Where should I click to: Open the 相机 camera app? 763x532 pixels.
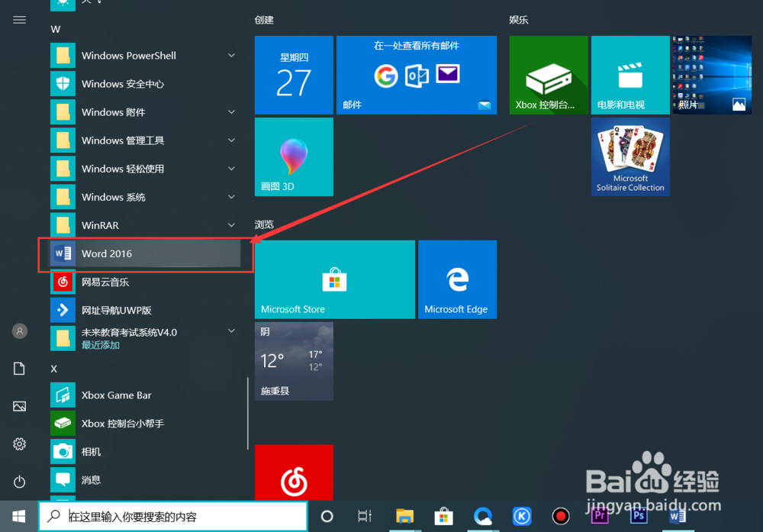[145, 452]
